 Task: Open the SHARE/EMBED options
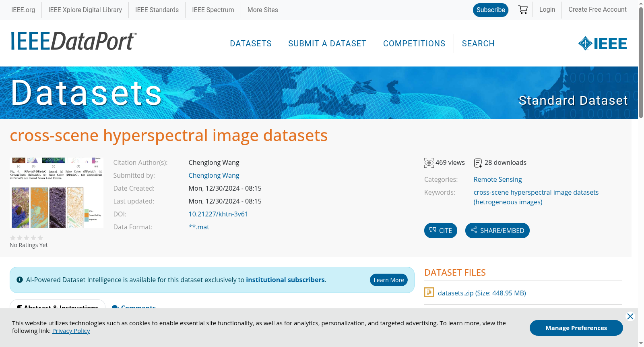pyautogui.click(x=497, y=231)
